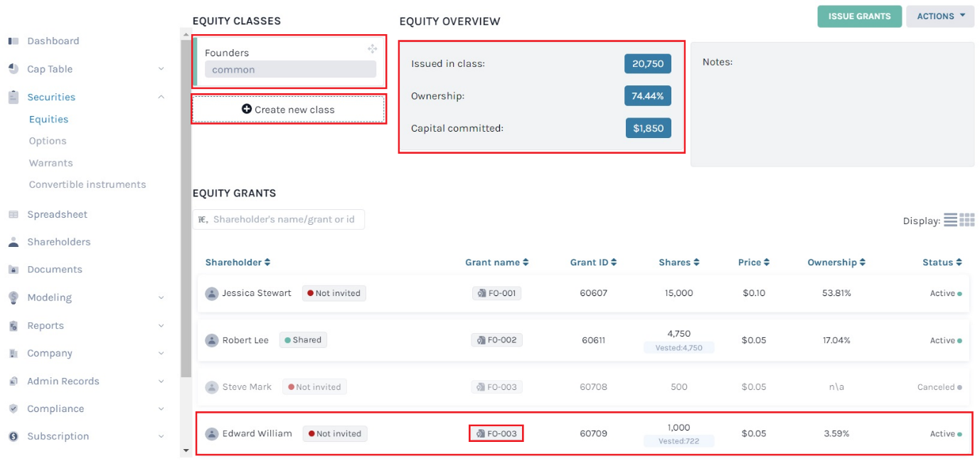Sort grants by Price column
This screenshot has height=464, width=980.
[x=754, y=262]
